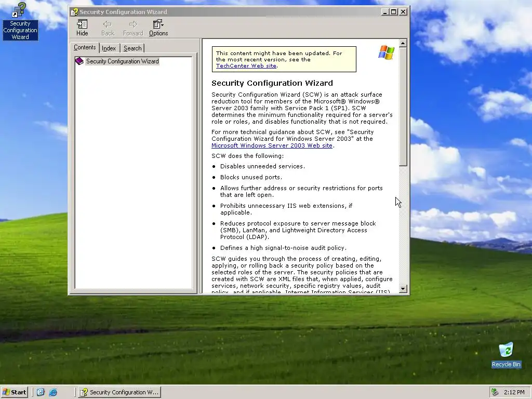Click Security Configuration W... taskbar button

coord(119,392)
